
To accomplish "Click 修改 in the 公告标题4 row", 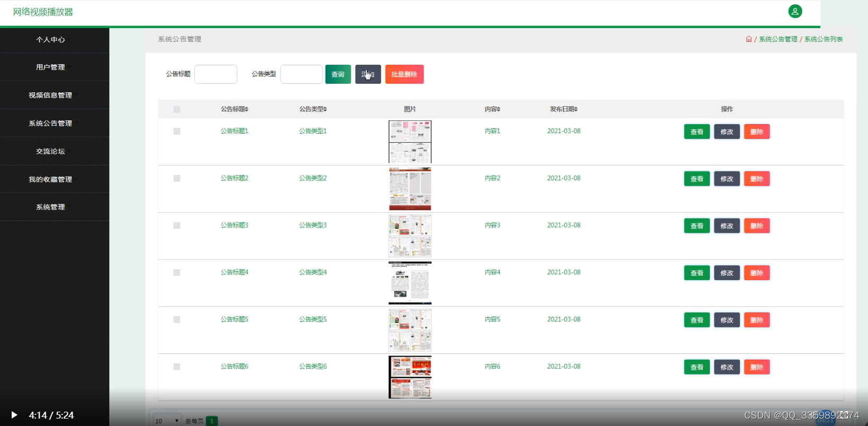I will [727, 273].
